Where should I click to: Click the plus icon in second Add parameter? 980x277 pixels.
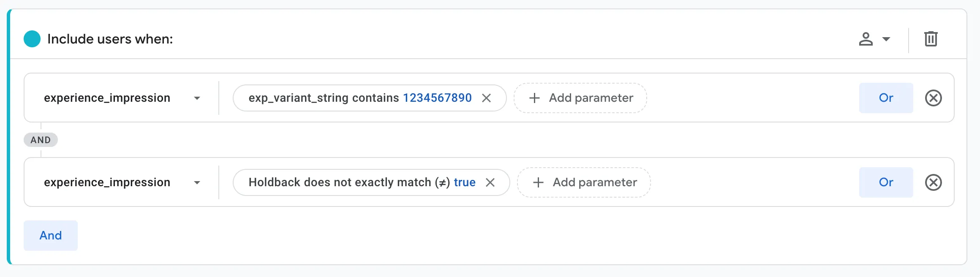pos(538,182)
